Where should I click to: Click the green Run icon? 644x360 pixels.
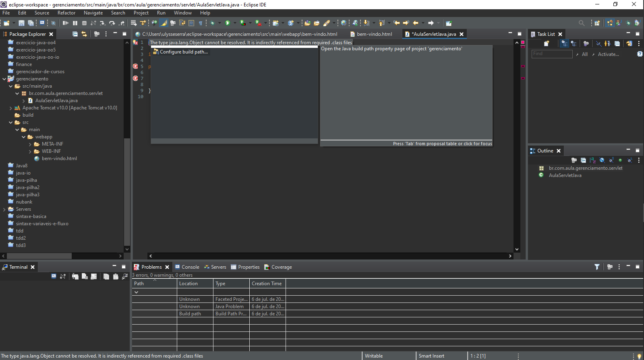[x=228, y=23]
